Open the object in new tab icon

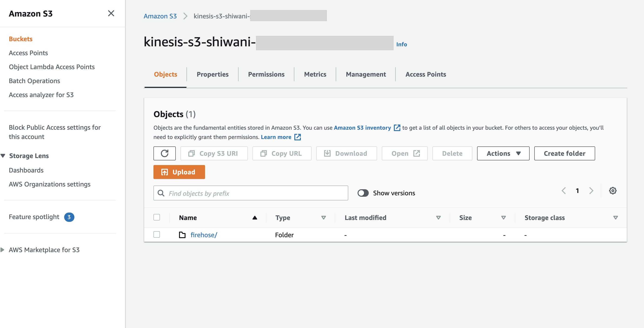[416, 153]
